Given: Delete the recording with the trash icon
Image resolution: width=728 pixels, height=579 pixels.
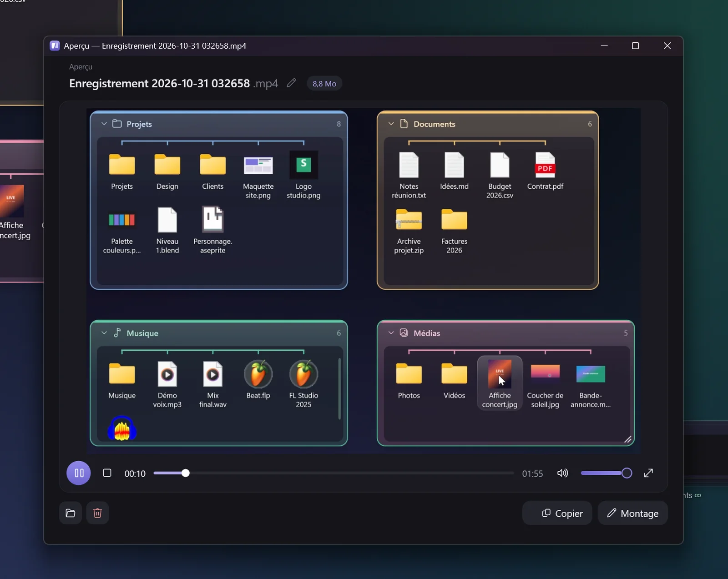Looking at the screenshot, I should (x=97, y=513).
